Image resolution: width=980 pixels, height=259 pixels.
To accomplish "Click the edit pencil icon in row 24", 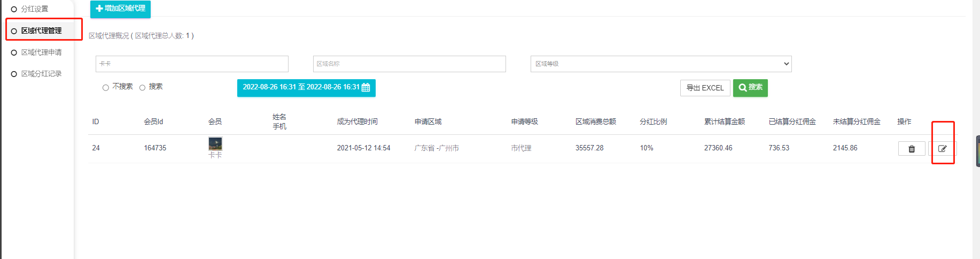I will [x=942, y=149].
